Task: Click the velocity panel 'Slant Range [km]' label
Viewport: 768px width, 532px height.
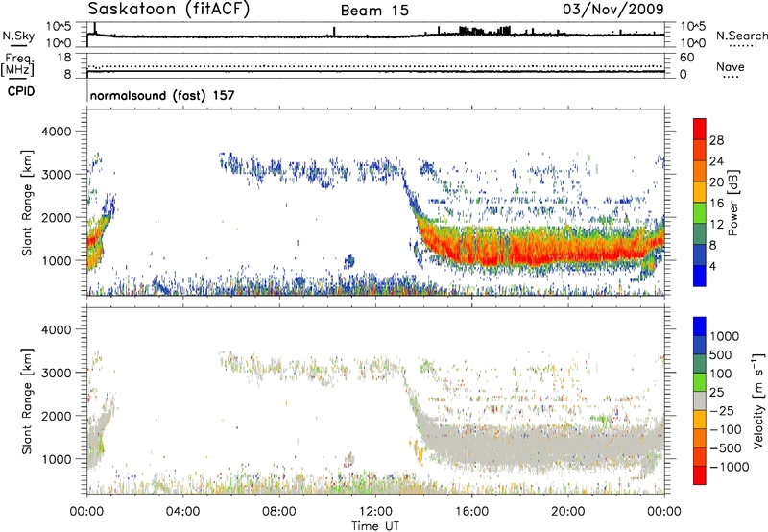Action: tap(27, 400)
